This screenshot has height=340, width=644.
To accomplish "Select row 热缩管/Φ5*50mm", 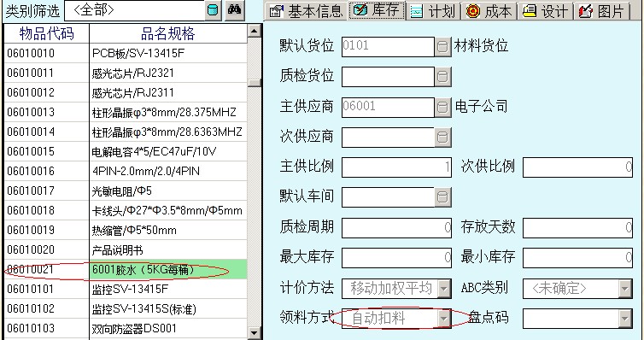I will pos(126,231).
